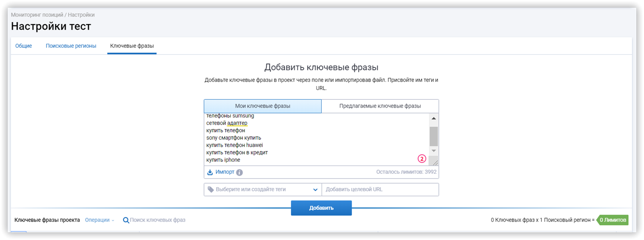This screenshot has width=644, height=240.
Task: Click the info icon next to Импорт
Action: click(x=240, y=172)
